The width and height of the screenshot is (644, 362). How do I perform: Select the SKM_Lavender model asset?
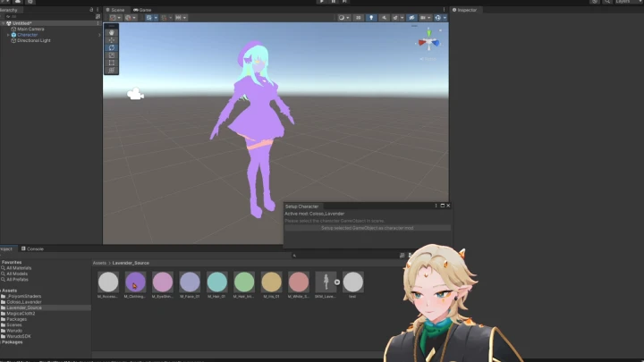point(326,284)
